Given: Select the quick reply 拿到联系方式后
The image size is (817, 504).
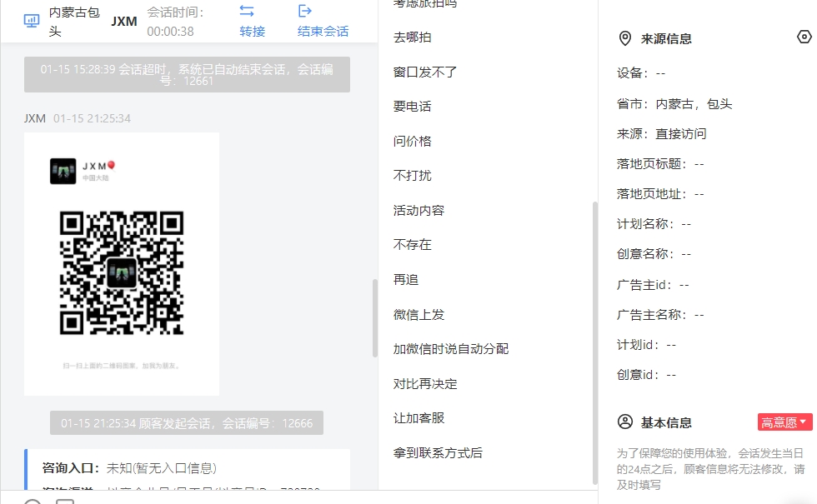Looking at the screenshot, I should click(438, 453).
